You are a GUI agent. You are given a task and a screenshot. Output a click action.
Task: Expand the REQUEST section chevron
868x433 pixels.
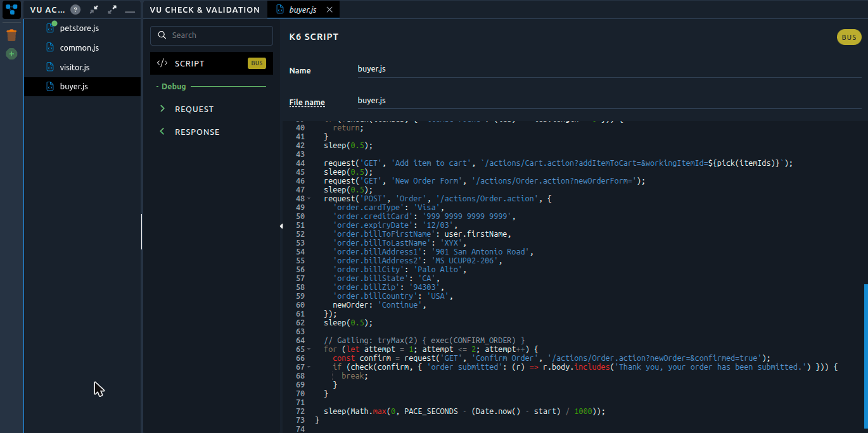pos(162,109)
